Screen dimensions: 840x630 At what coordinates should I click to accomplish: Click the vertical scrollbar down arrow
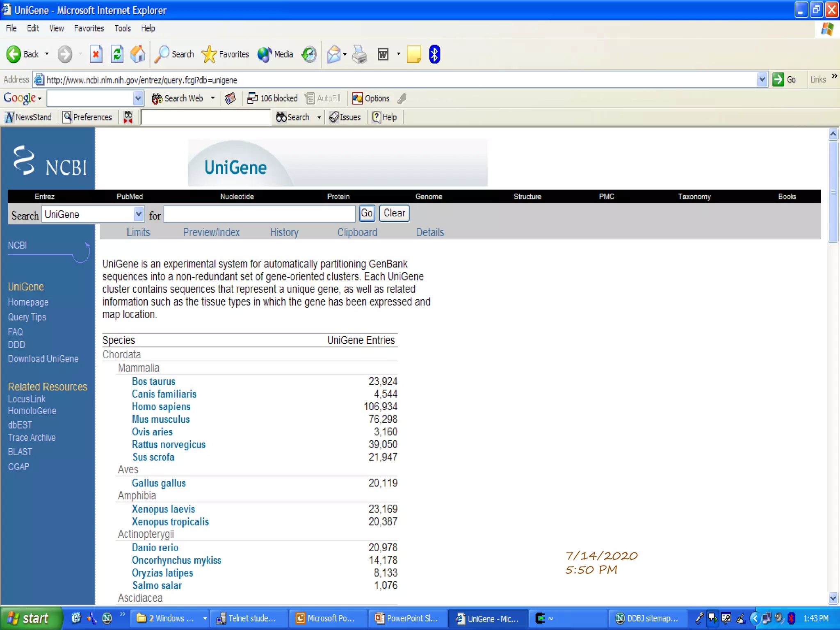[x=833, y=598]
